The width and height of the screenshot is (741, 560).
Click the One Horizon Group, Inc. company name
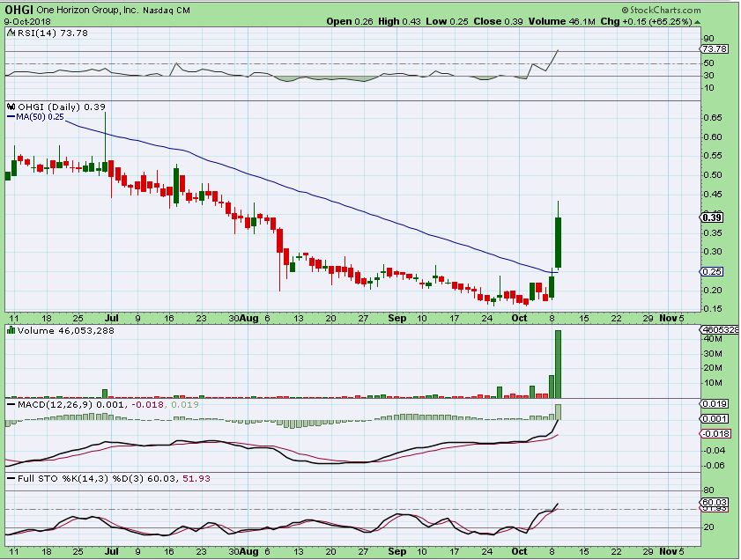[x=86, y=10]
